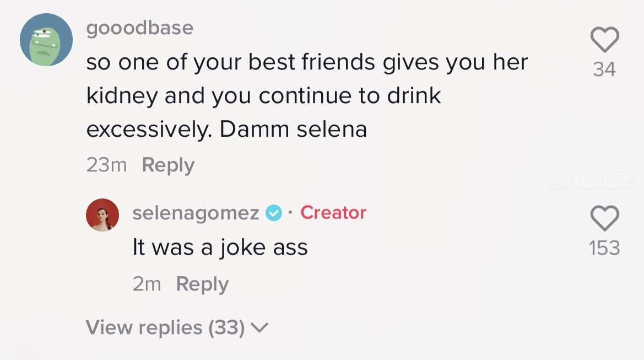
Task: Reply to selenagomez's "It was a joke" comment
Action: pyautogui.click(x=202, y=284)
